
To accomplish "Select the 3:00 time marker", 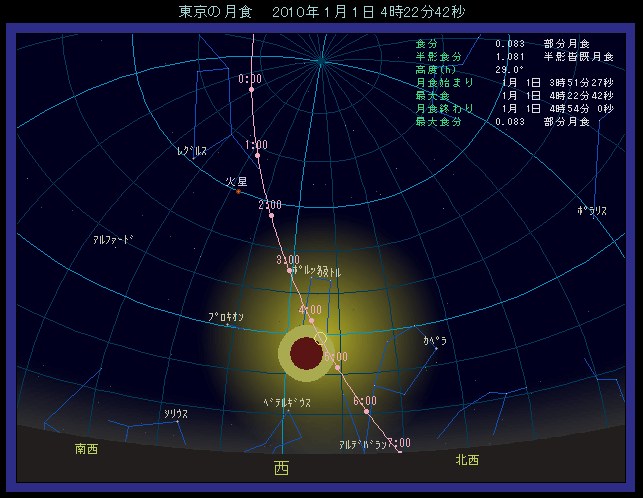I will pyautogui.click(x=289, y=270).
